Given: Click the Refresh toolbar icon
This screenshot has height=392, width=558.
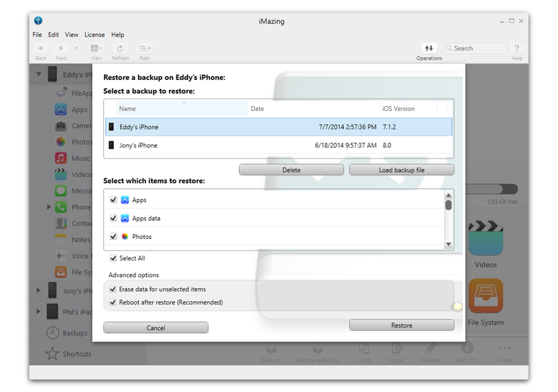Looking at the screenshot, I should point(120,48).
